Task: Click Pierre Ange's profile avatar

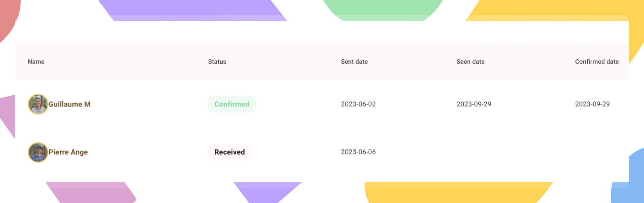Action: [x=38, y=152]
